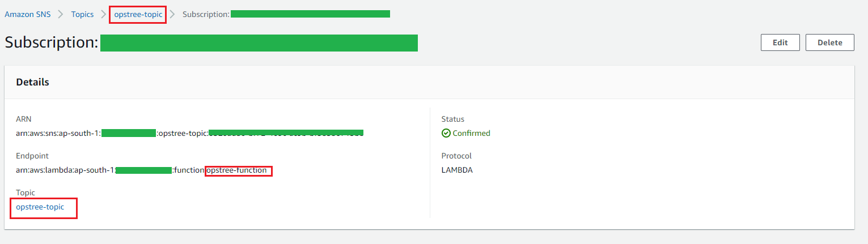Click opstree-function in the Endpoint ARN
This screenshot has width=868, height=244.
(237, 170)
